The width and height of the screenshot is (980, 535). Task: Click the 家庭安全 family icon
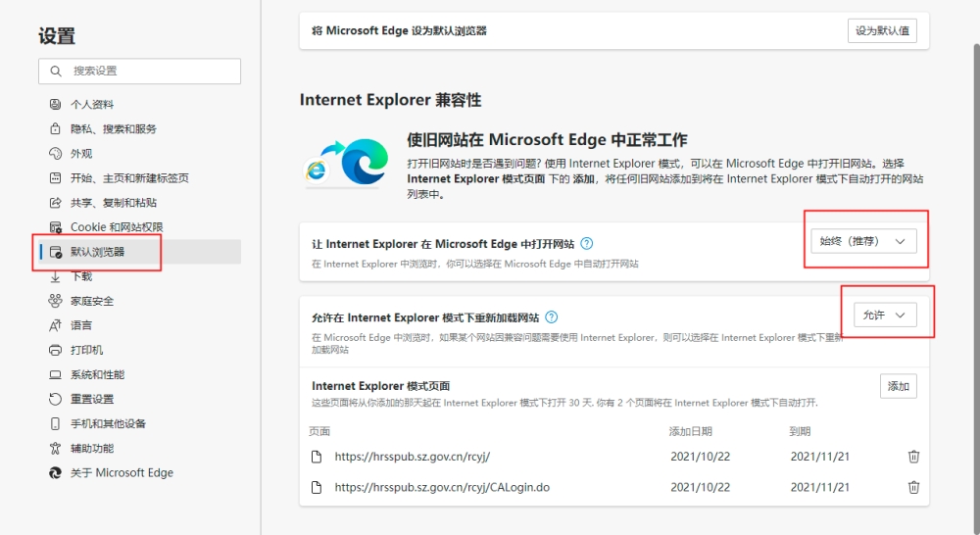click(x=55, y=301)
